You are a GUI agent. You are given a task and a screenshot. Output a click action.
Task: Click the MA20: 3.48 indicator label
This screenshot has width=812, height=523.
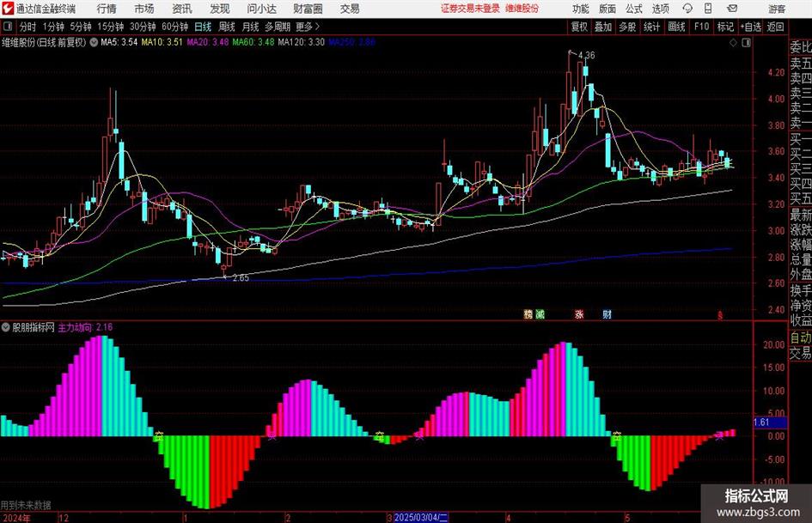pyautogui.click(x=208, y=42)
